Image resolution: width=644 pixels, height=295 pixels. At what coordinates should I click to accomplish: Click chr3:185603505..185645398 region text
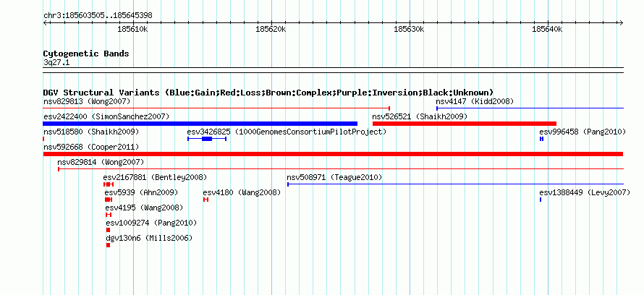point(98,16)
